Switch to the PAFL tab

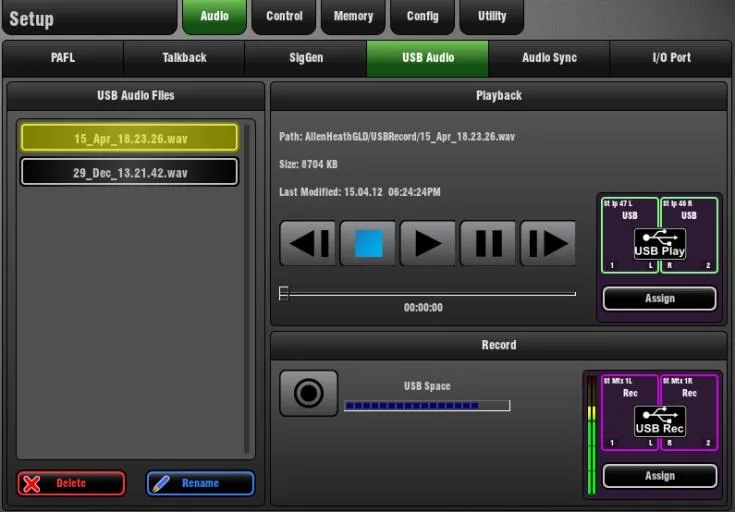(x=63, y=58)
